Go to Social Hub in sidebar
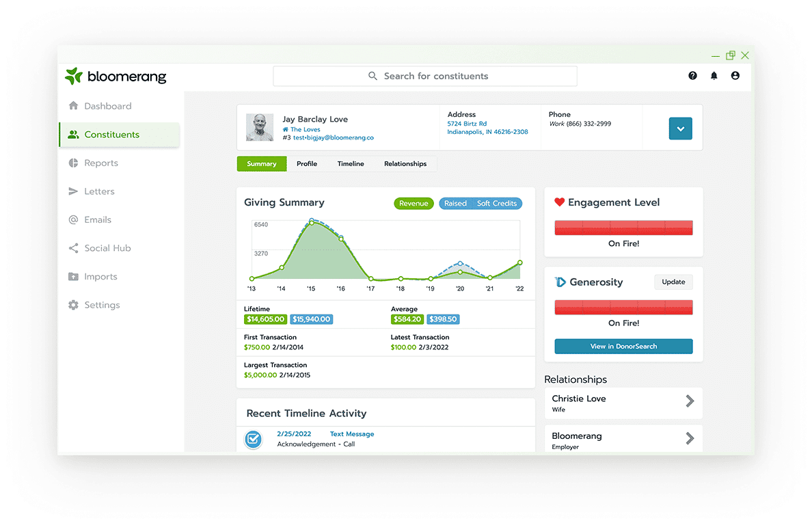The height and width of the screenshot is (525, 812). coord(107,248)
